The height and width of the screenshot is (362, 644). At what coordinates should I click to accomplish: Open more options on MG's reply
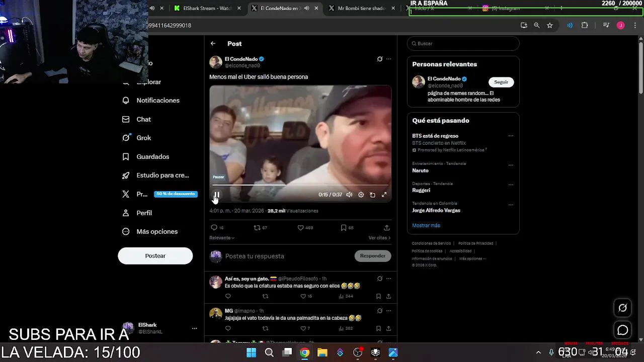click(388, 311)
